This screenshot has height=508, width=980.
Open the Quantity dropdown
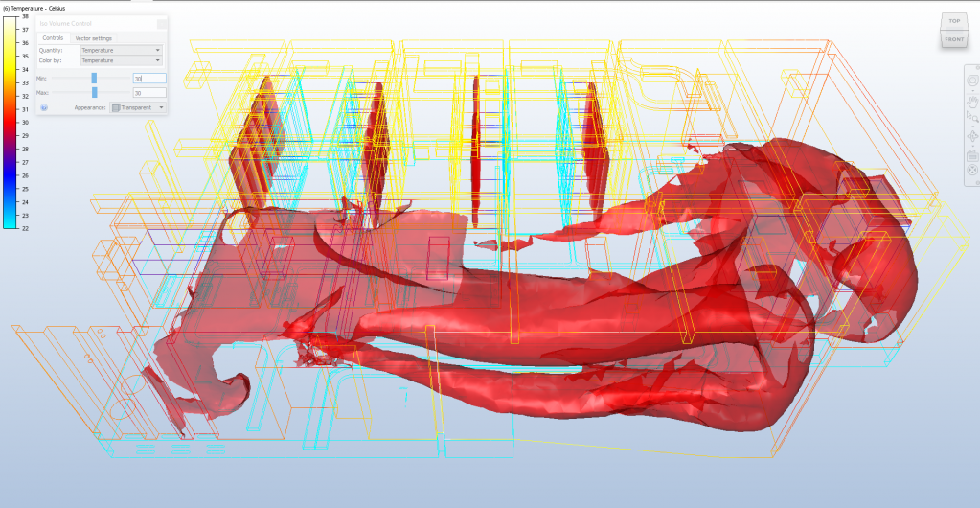click(122, 50)
